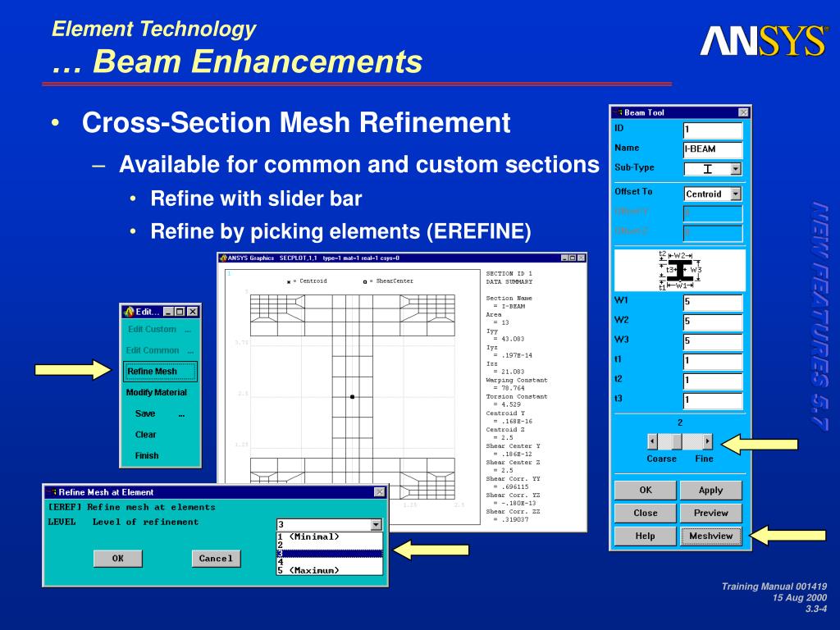Click the Meshview button
Image resolution: width=840 pixels, height=630 pixels.
click(x=711, y=536)
